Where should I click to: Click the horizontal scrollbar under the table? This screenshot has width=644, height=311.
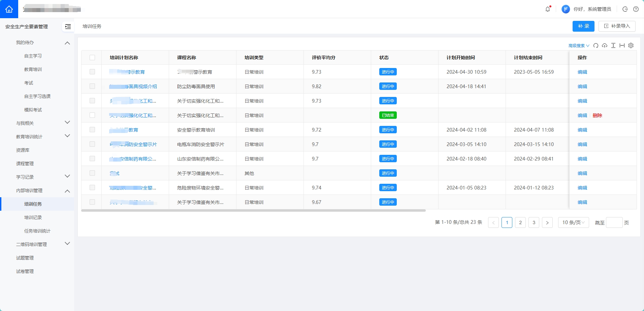[253, 211]
